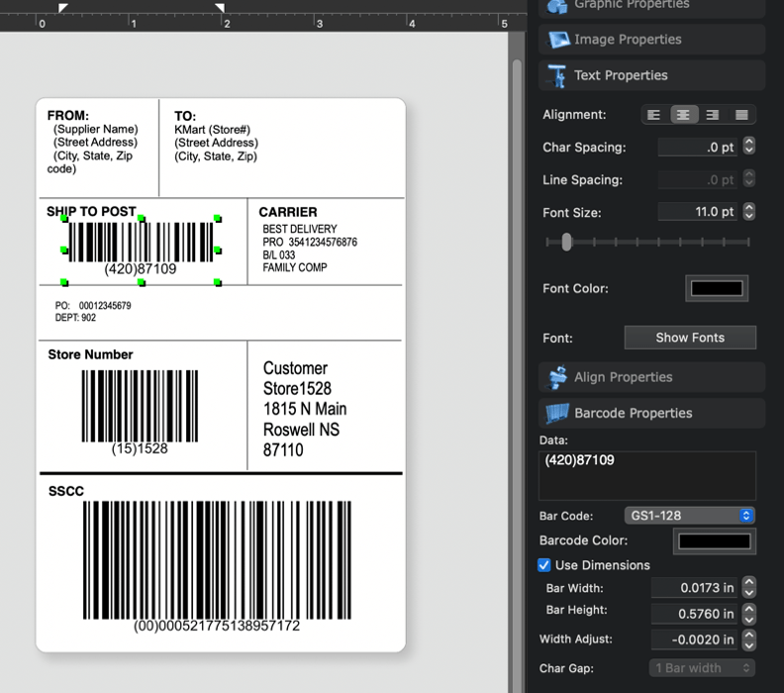
Task: Click the '1815 N Main' address line
Action: click(305, 409)
